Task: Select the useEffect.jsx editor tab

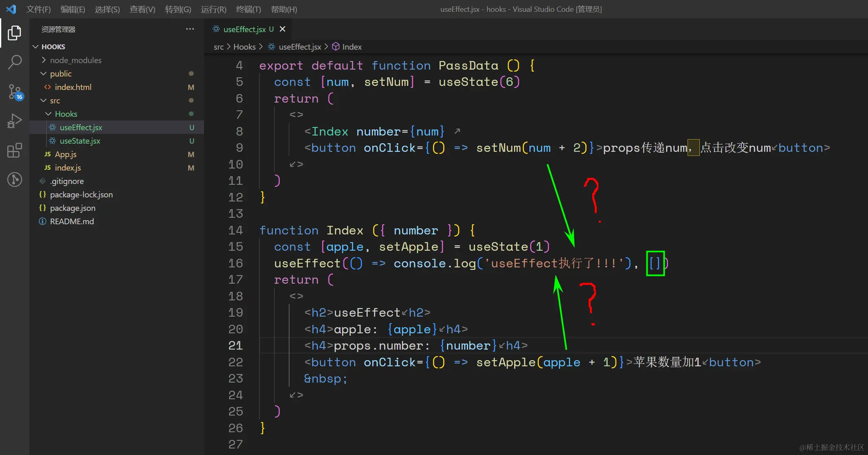Action: [244, 29]
